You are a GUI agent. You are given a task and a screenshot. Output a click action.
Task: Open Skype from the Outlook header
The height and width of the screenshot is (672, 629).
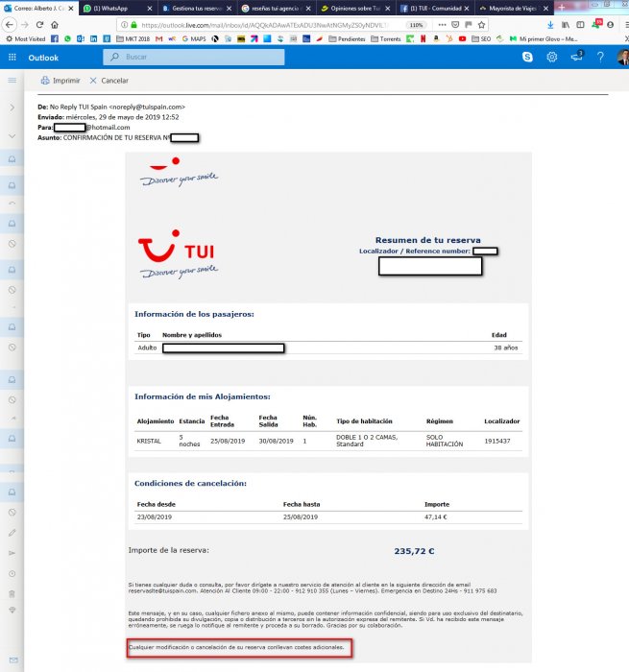(x=527, y=57)
